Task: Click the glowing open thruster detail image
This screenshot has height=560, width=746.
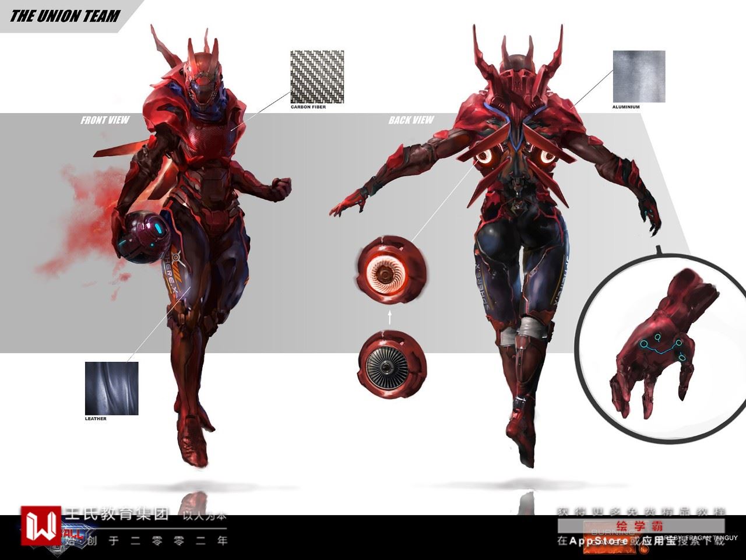Action: 391,270
